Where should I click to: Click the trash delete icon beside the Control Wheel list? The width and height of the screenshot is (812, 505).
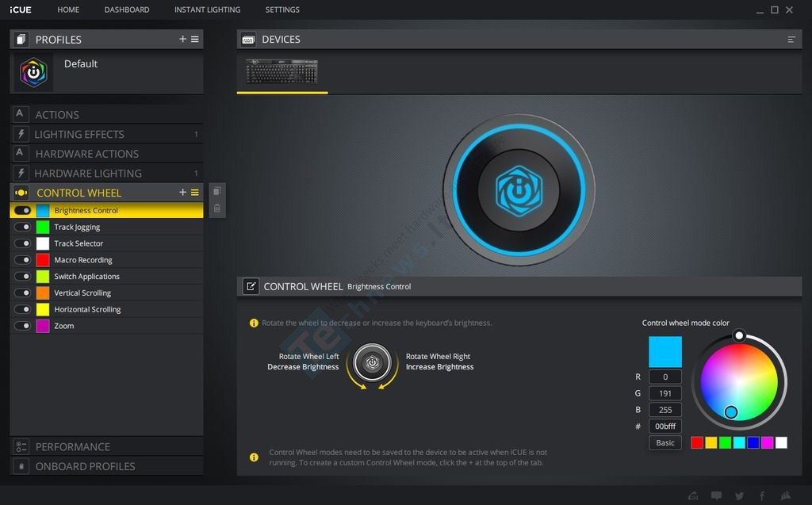tap(217, 209)
